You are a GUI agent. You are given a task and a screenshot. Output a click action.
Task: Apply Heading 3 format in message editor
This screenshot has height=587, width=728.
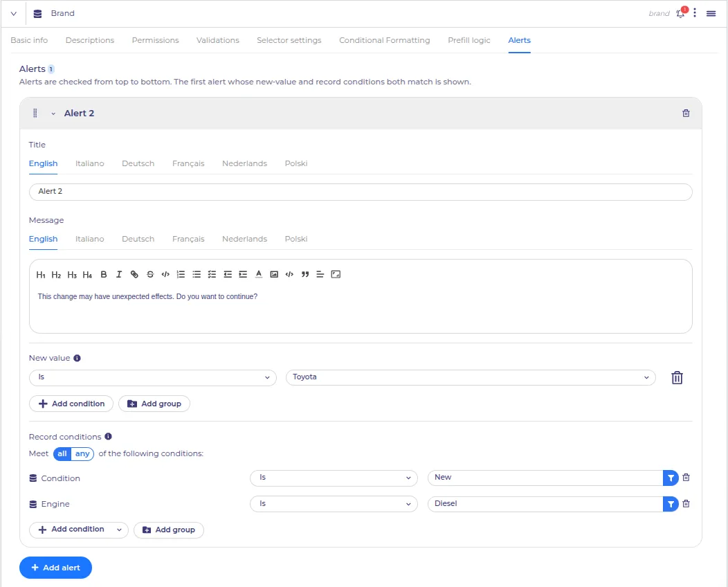point(71,274)
